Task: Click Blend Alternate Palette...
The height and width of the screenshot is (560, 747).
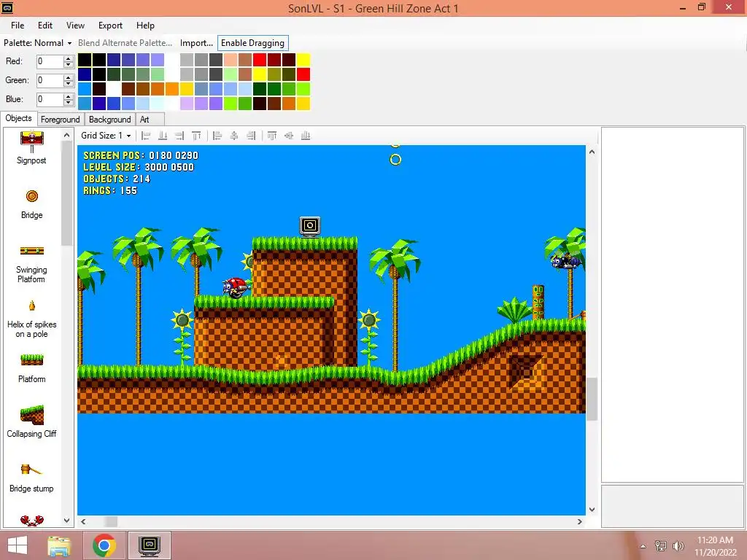Action: pyautogui.click(x=125, y=43)
